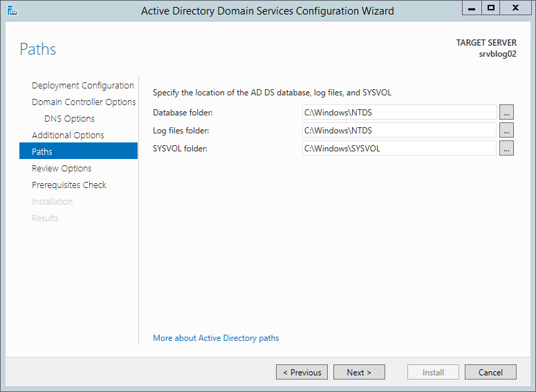Click the greyed-out Results step
The image size is (536, 392).
45,218
